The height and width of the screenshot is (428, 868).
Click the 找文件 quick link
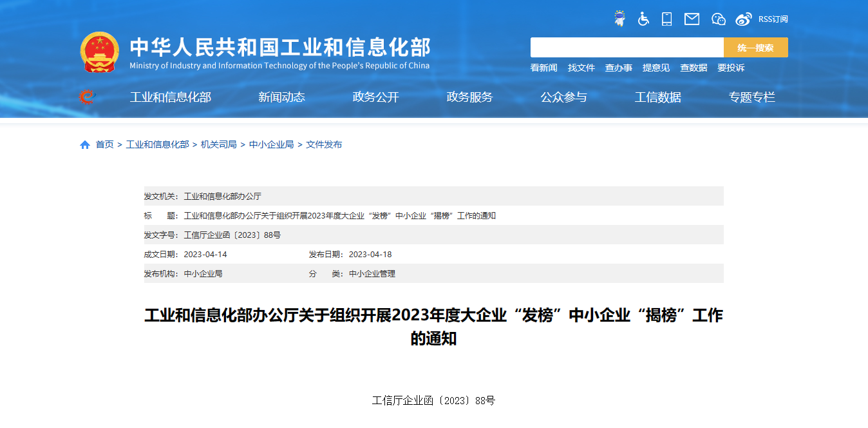[581, 68]
